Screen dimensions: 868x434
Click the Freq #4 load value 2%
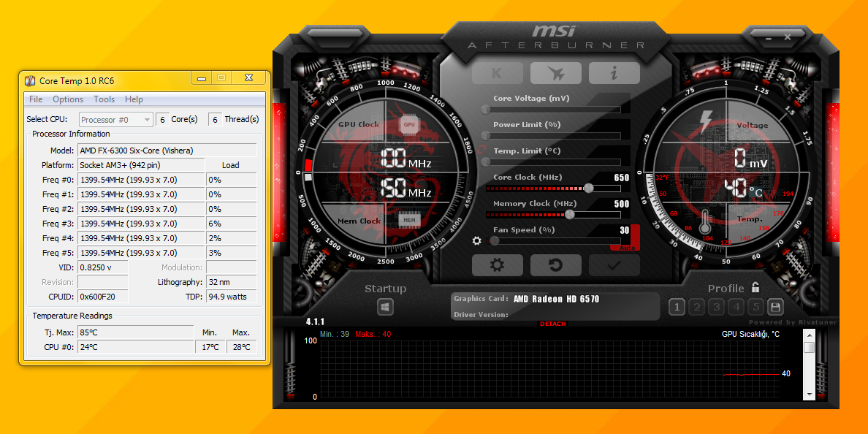click(x=232, y=238)
